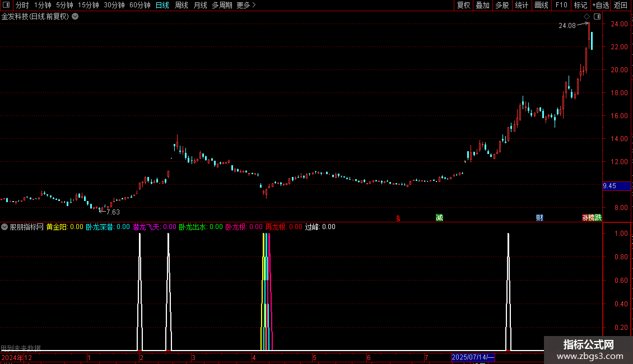The height and width of the screenshot is (364, 633).
Task: Click the 股朋指标网 indicator name
Action: tap(27, 227)
